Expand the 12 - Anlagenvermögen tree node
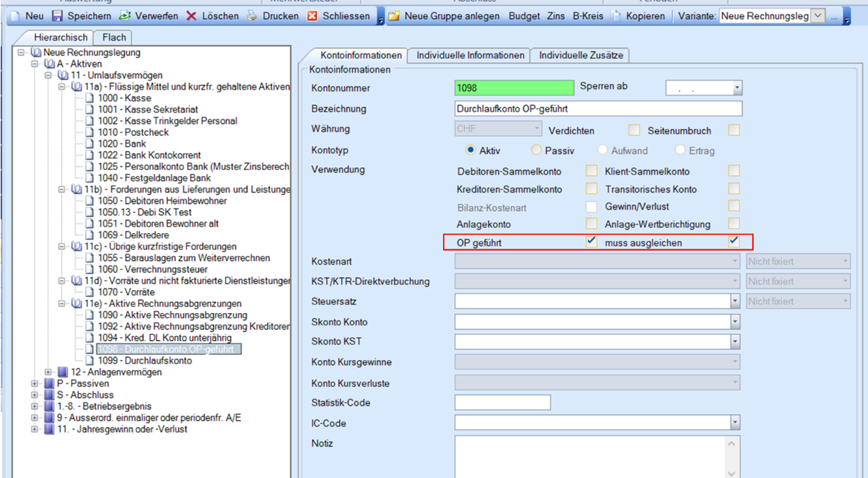868x478 pixels. click(x=48, y=372)
